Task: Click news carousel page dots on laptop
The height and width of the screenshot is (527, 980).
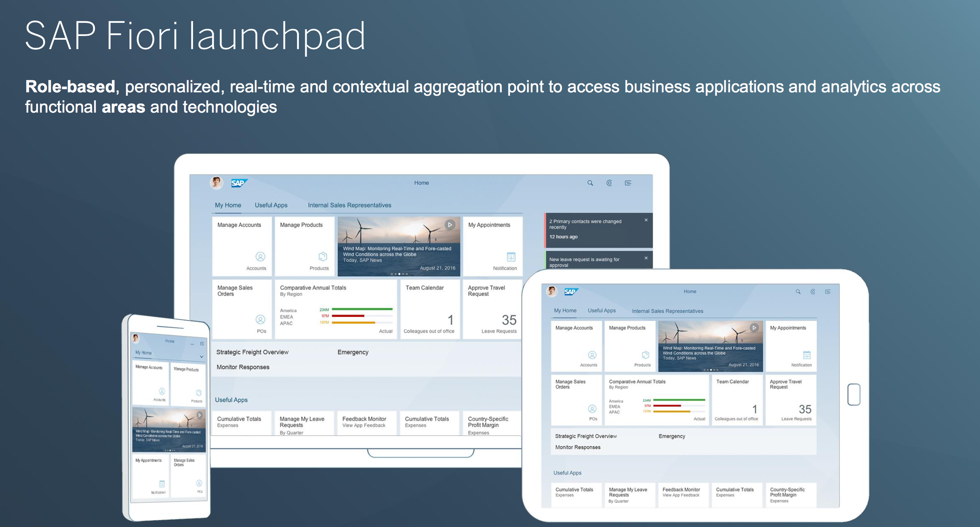Action: coord(399,274)
